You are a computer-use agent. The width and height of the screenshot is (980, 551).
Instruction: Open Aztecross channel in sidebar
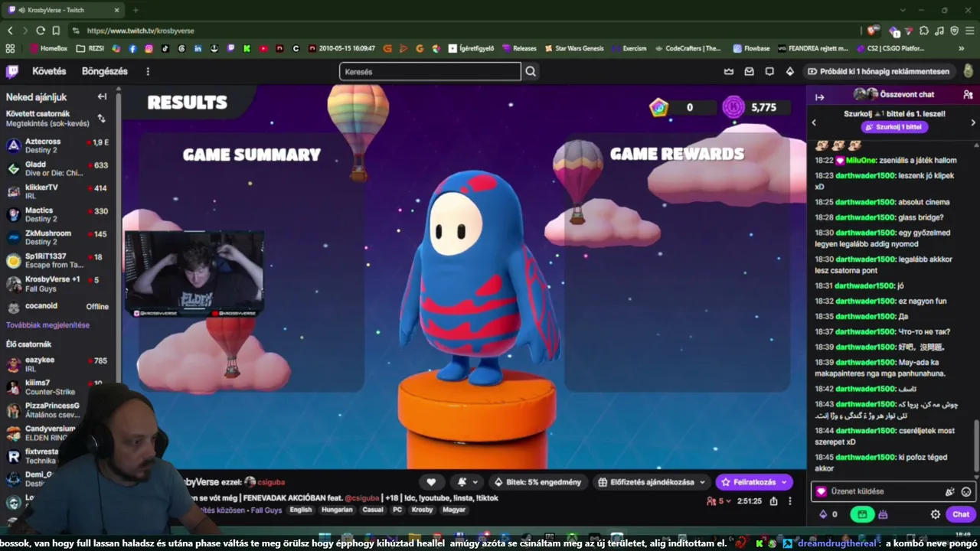tap(58, 145)
